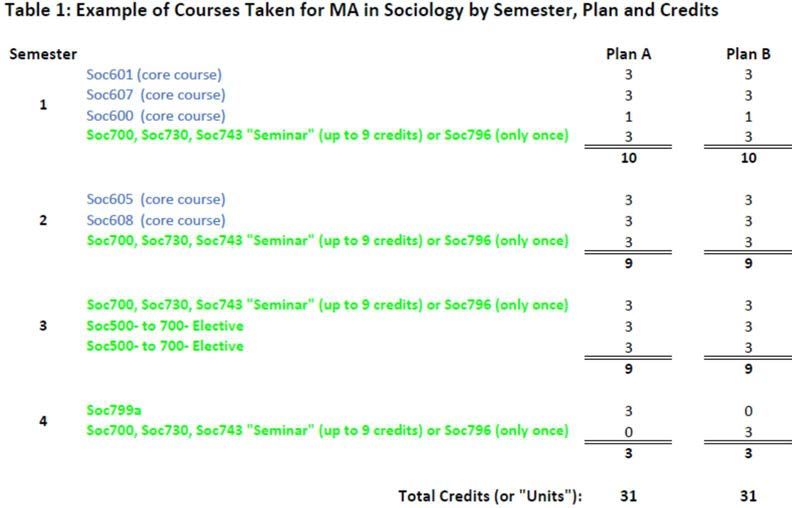Image resolution: width=792 pixels, height=508 pixels.
Task: Click the Total Credits (or "Units") label
Action: pos(490,495)
